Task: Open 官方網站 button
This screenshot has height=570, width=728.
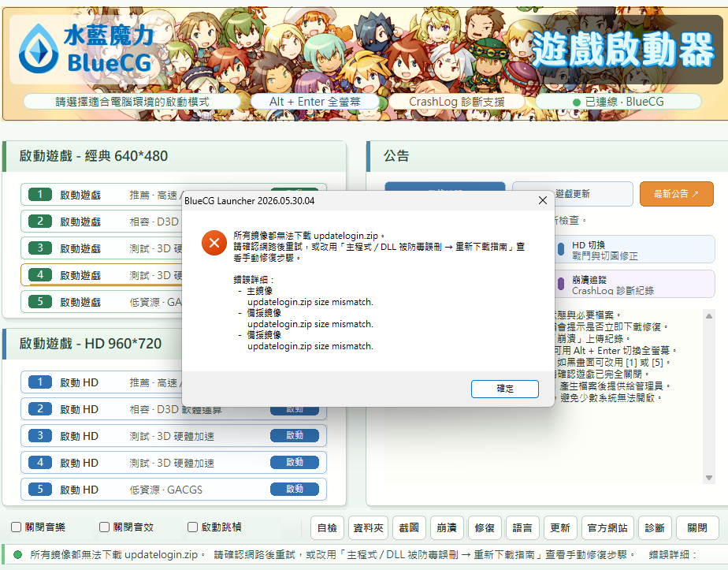Action: click(x=607, y=527)
